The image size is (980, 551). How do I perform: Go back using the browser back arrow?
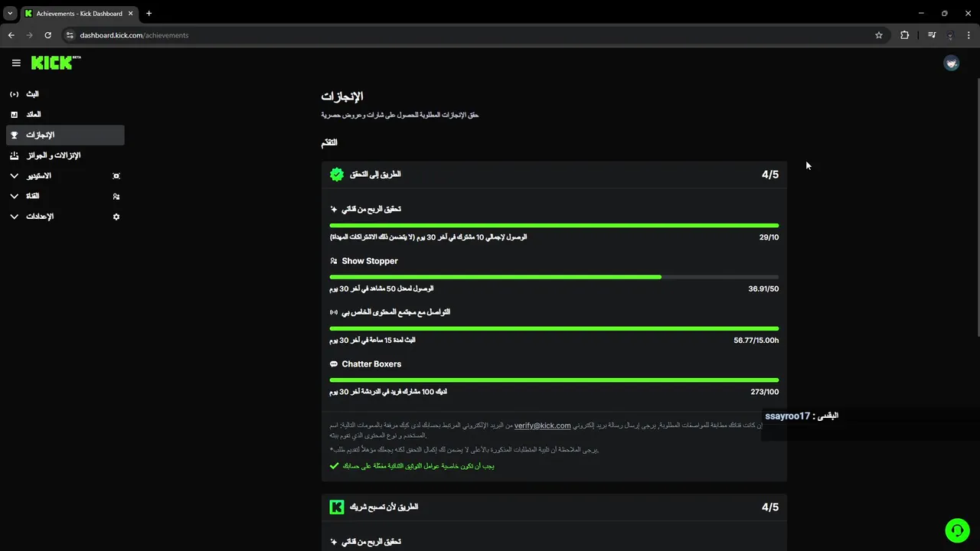[x=11, y=35]
